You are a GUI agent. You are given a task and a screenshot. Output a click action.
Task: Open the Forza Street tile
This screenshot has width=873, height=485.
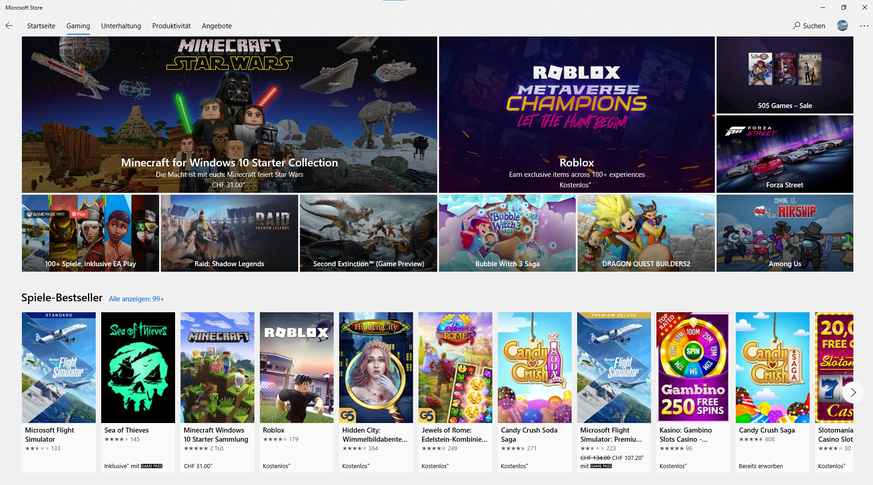coord(784,154)
